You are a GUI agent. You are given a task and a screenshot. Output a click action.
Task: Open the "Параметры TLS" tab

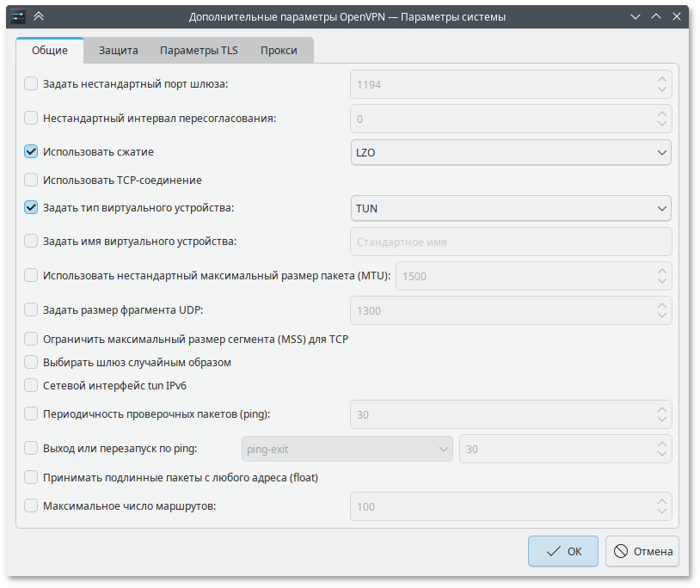point(199,50)
